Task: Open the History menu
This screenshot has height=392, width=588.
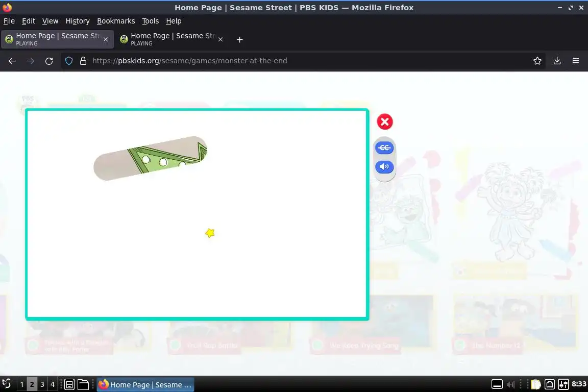Action: (78, 21)
